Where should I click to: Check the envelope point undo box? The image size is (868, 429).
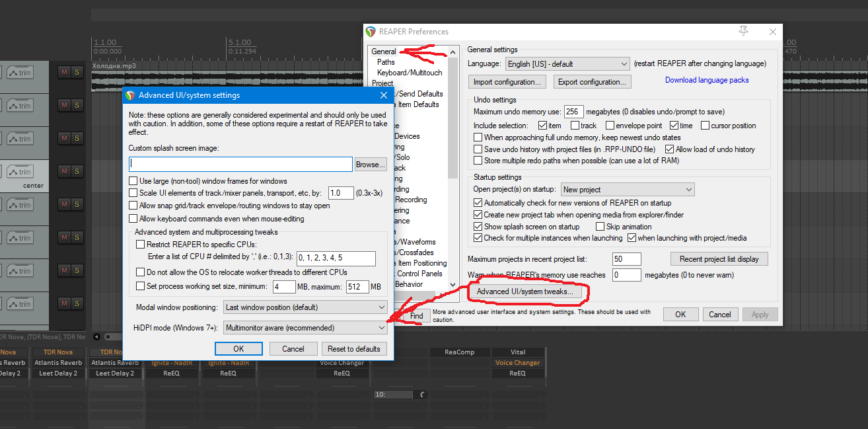610,126
